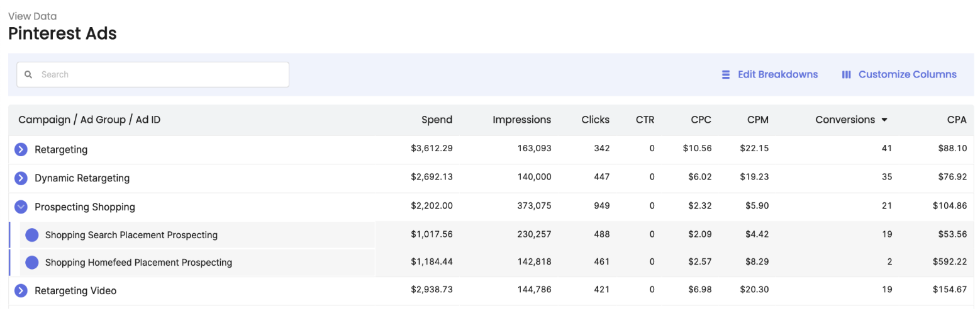Select the Dynamic Retargeting row name
The image size is (980, 320).
click(82, 178)
